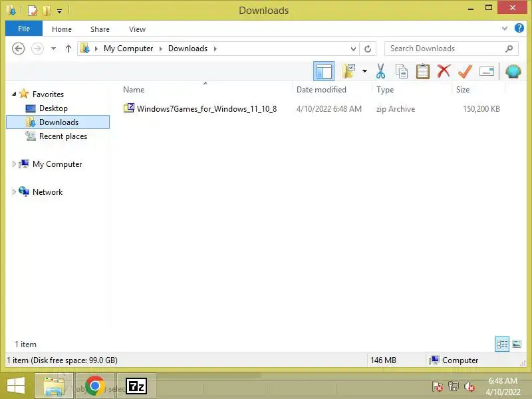Image resolution: width=532 pixels, height=399 pixels.
Task: Click Downloads in the address path
Action: [x=188, y=49]
